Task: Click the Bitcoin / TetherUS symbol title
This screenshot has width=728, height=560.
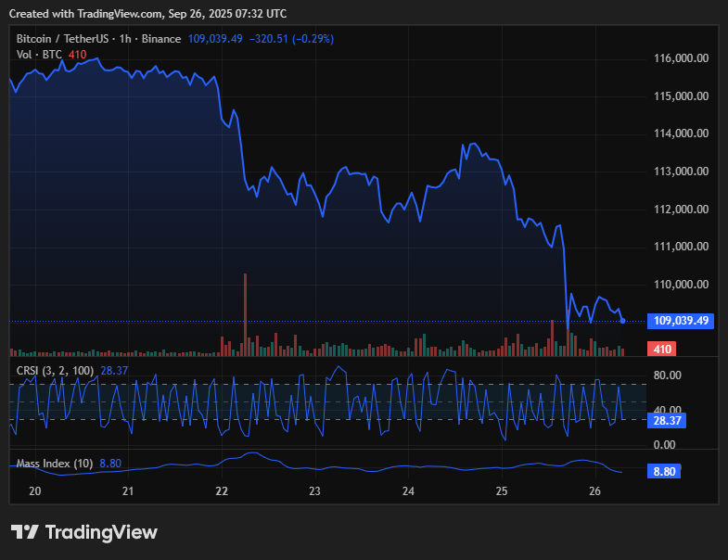Action: (x=61, y=39)
